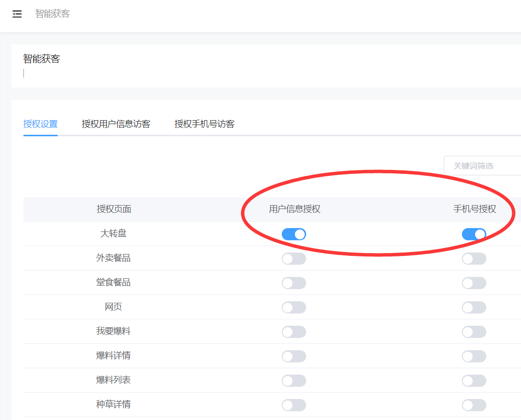
Task: Enable 用户信息授权 for 爆料列表
Action: 294,381
